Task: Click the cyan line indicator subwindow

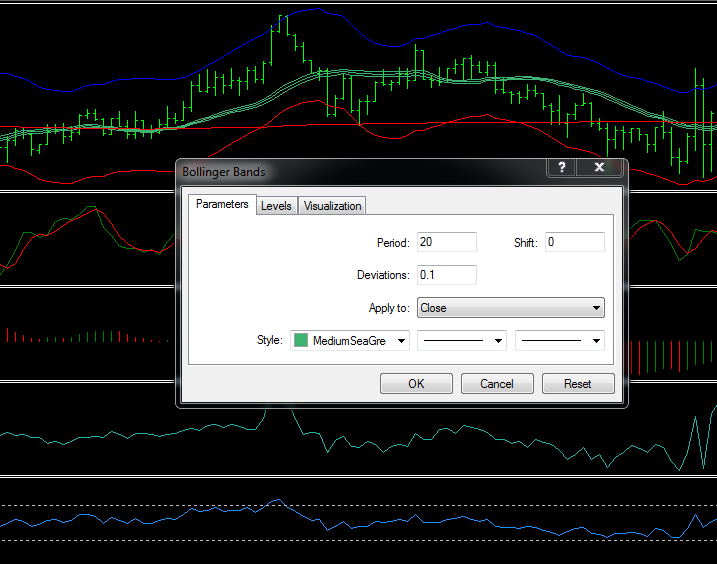Action: (x=100, y=435)
